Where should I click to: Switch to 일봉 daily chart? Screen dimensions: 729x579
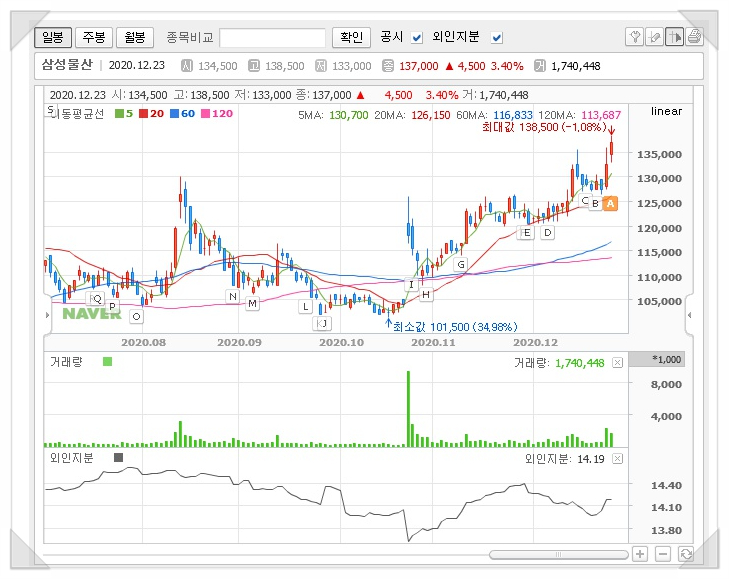click(53, 37)
